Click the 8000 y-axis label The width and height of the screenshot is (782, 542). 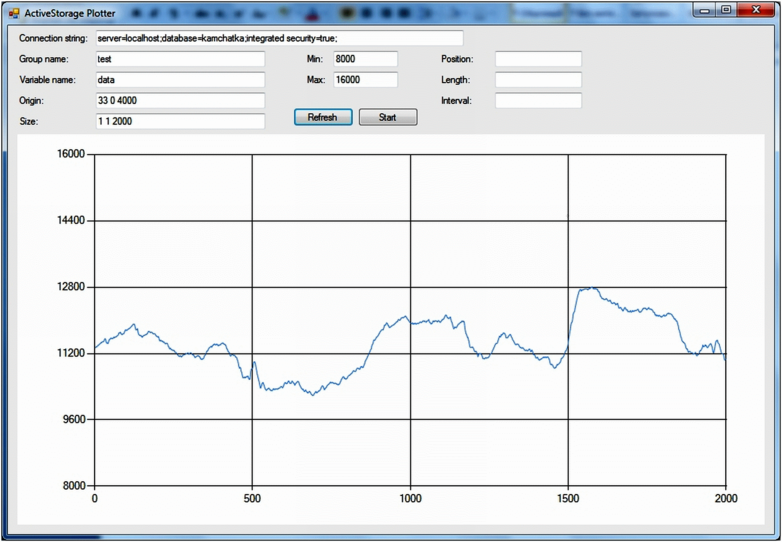tap(74, 486)
